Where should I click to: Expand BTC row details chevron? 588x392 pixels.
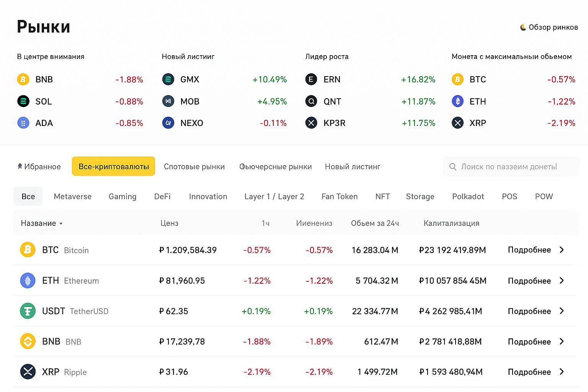(x=562, y=250)
